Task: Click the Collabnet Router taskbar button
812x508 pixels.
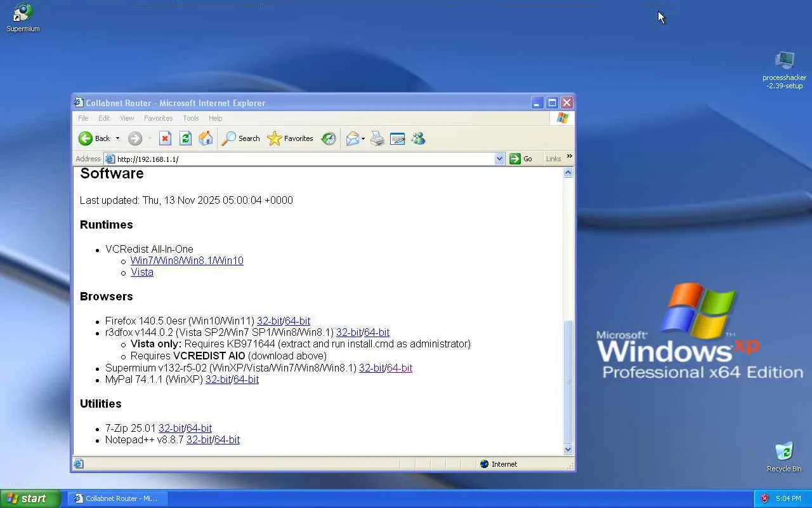Action: [117, 498]
